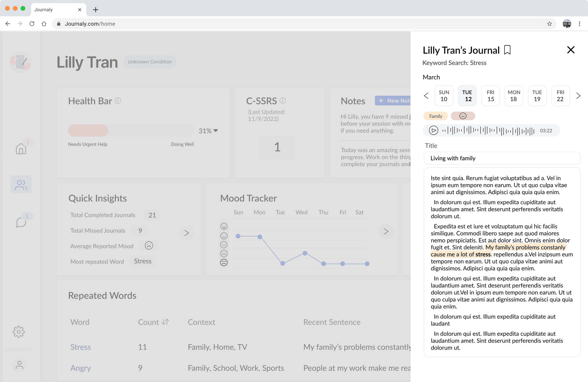Open Settings gear in sidebar
The height and width of the screenshot is (382, 588).
[x=19, y=332]
